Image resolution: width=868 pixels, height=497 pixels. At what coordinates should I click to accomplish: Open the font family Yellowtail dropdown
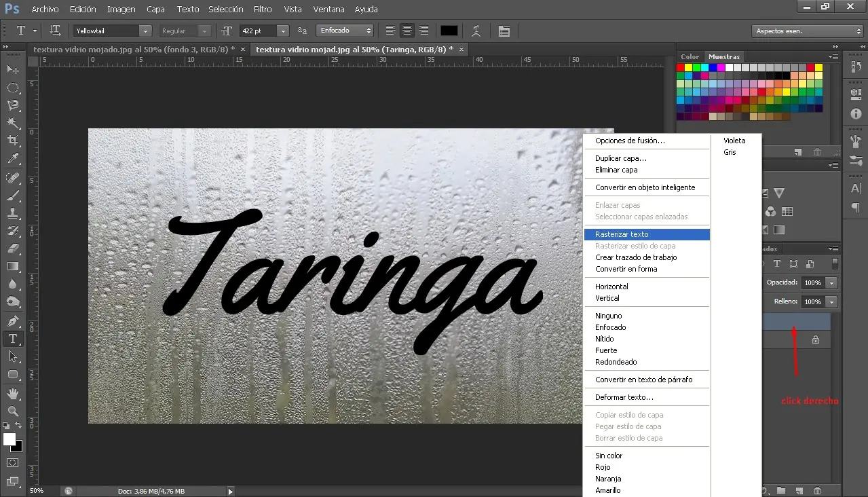(145, 31)
